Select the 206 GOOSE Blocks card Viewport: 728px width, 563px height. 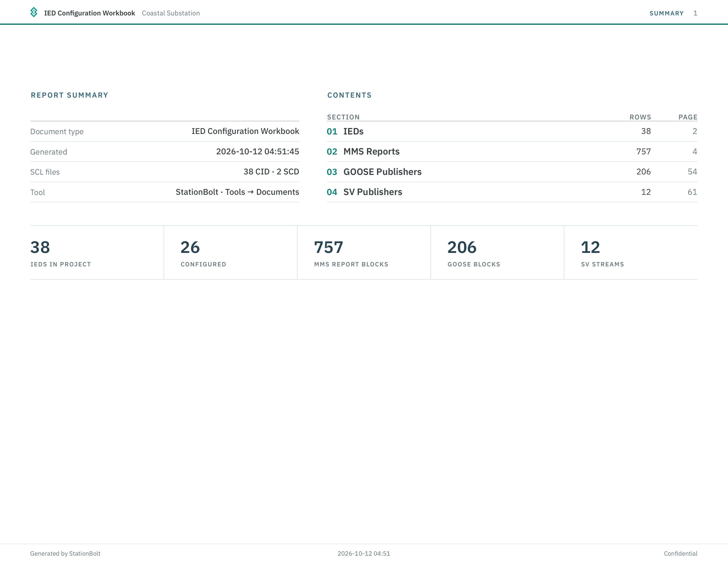[497, 252]
